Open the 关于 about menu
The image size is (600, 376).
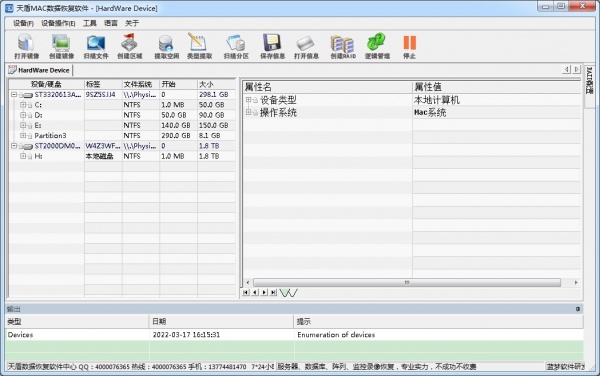(132, 23)
